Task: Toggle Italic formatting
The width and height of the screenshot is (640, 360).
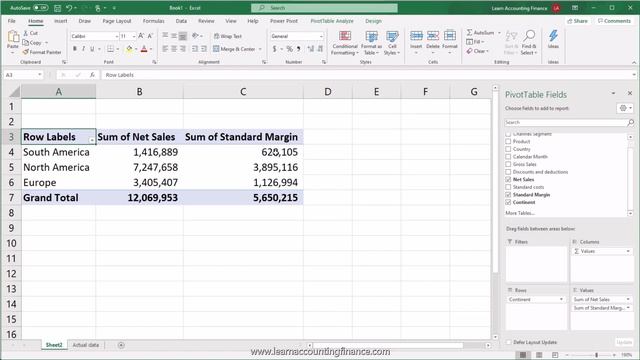Action: point(83,49)
